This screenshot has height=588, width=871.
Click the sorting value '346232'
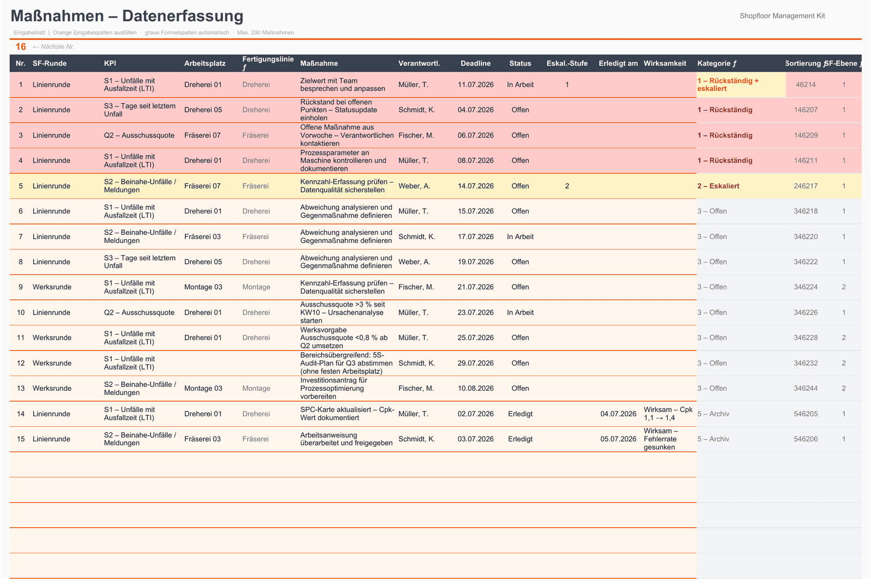click(x=806, y=363)
